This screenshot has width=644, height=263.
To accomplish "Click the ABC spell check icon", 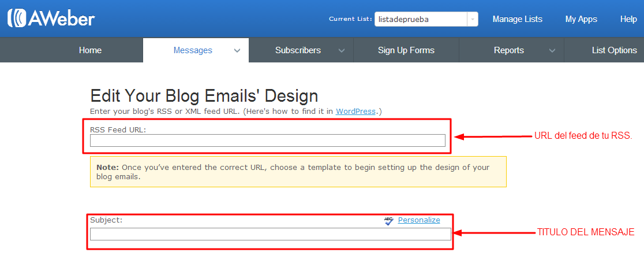I will [x=388, y=221].
